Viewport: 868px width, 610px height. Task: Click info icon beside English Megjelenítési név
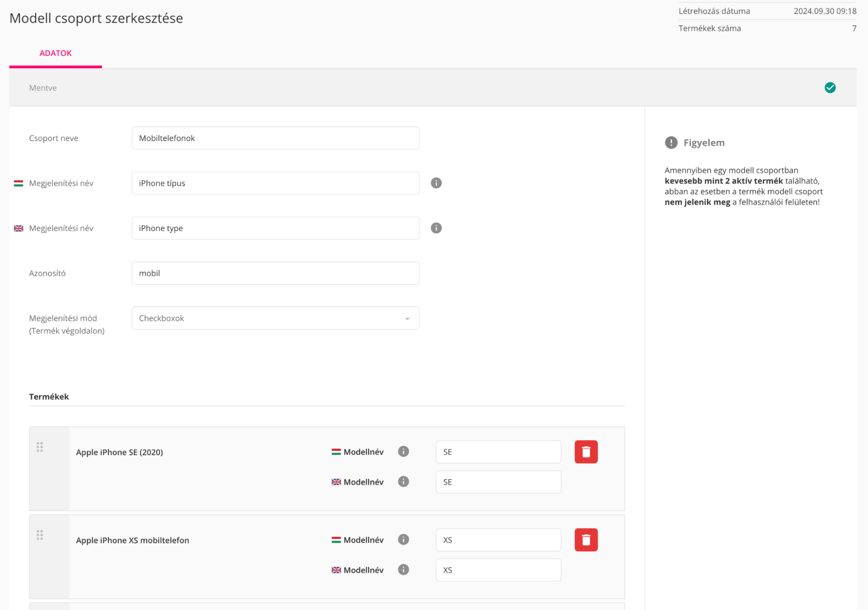tap(436, 228)
